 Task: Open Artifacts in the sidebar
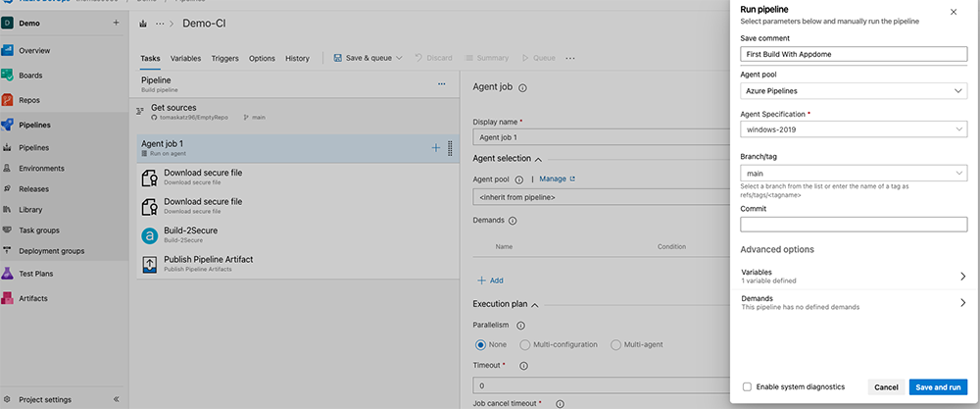point(9,298)
